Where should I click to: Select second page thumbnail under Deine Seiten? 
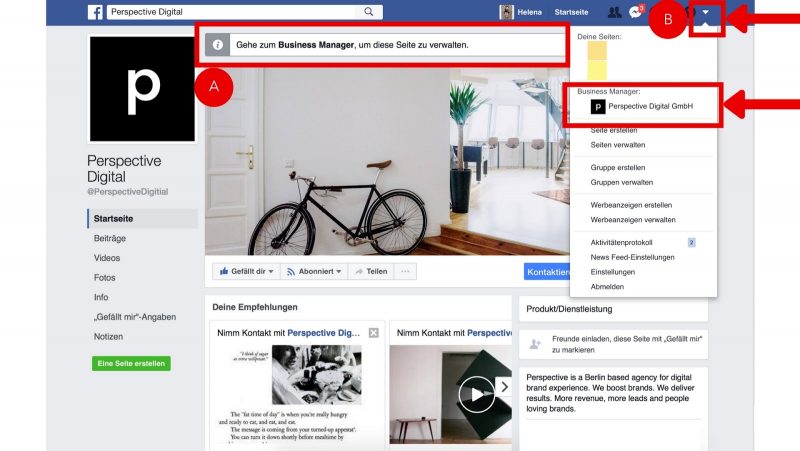(597, 70)
